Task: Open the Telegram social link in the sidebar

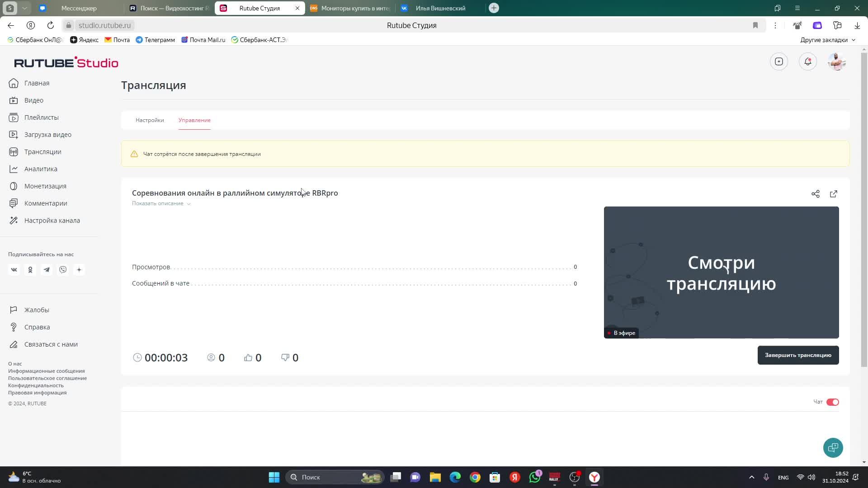Action: (47, 270)
